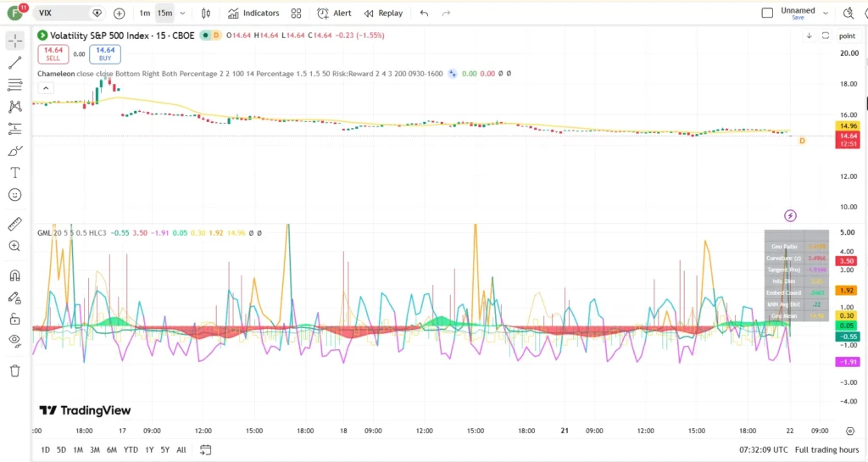
Task: Select the 3M date range
Action: (x=95, y=450)
